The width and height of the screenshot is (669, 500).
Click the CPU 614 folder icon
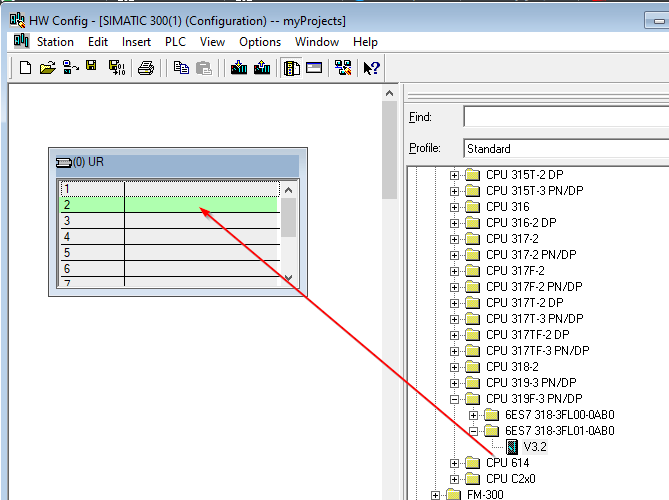[x=472, y=463]
